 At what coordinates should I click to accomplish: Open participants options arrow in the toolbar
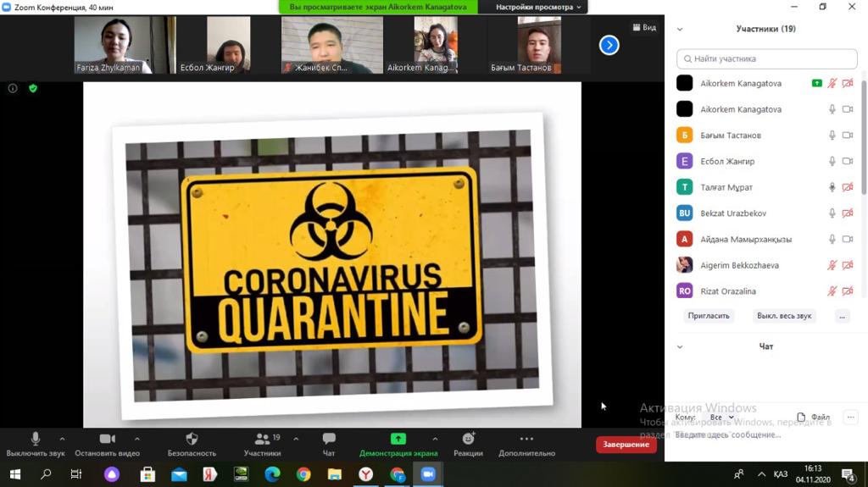click(x=296, y=439)
